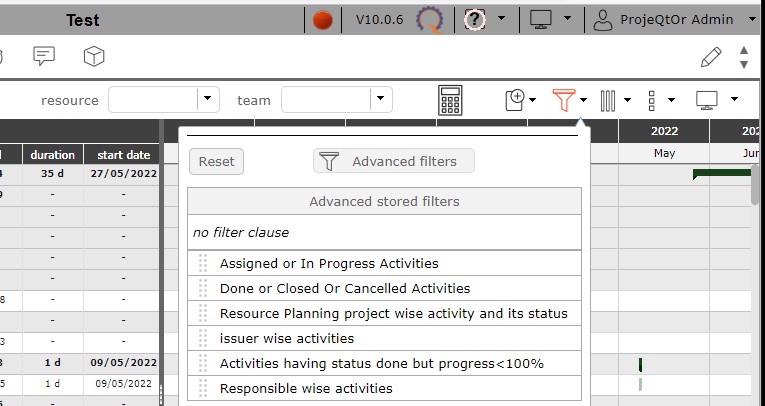Open Advanced filters button
Viewport: 765px width, 406px height.
393,161
